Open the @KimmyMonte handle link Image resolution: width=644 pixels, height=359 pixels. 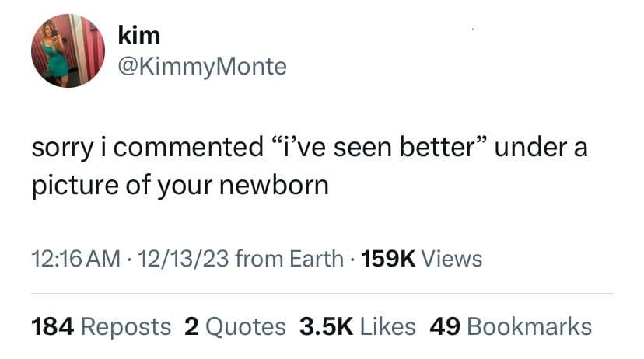click(201, 68)
